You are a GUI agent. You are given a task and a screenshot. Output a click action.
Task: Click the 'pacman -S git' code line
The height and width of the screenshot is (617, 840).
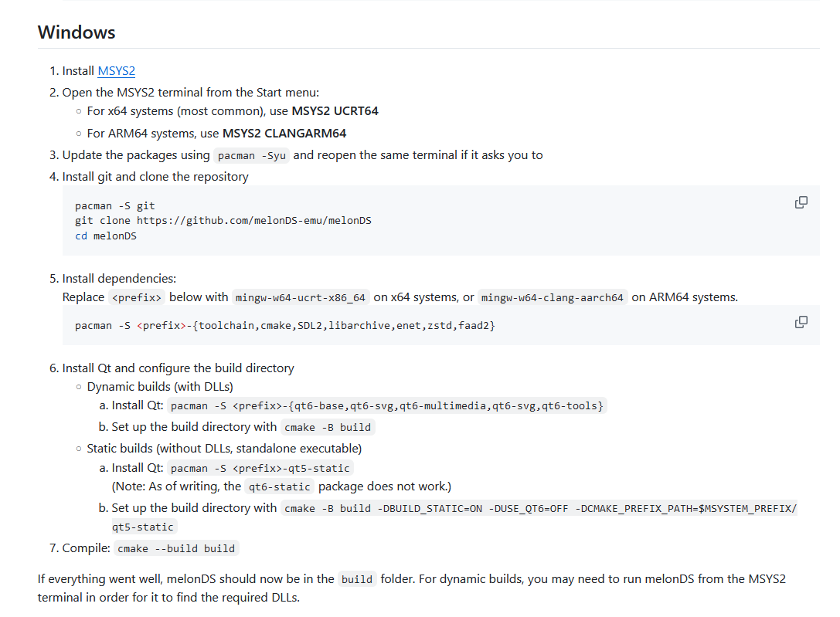114,206
